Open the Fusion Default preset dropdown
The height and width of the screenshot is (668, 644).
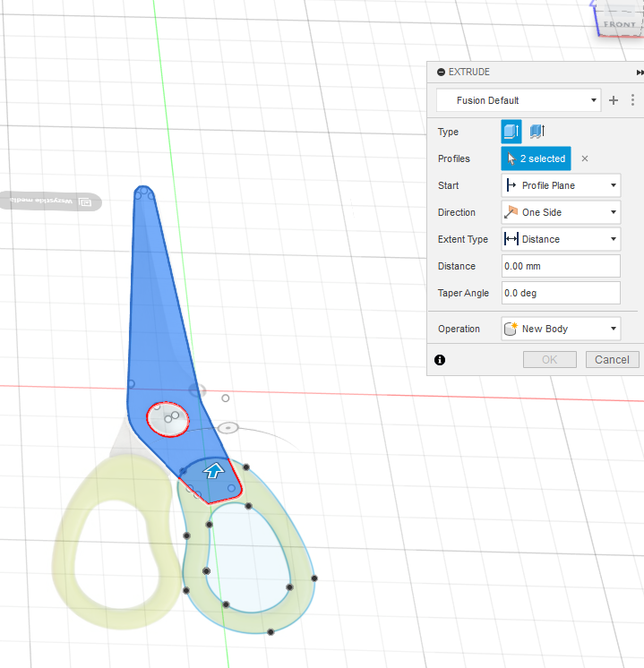[x=519, y=100]
